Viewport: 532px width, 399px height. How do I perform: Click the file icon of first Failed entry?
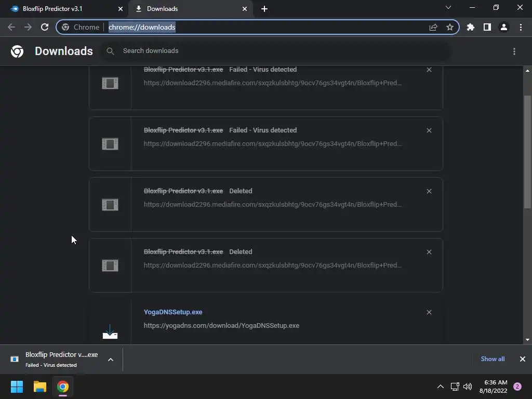(x=110, y=83)
